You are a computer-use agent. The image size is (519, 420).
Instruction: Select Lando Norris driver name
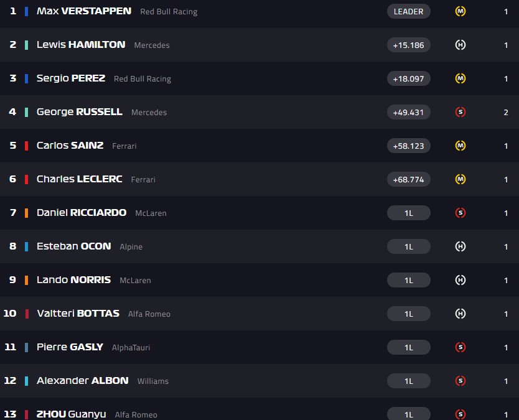[x=73, y=280]
